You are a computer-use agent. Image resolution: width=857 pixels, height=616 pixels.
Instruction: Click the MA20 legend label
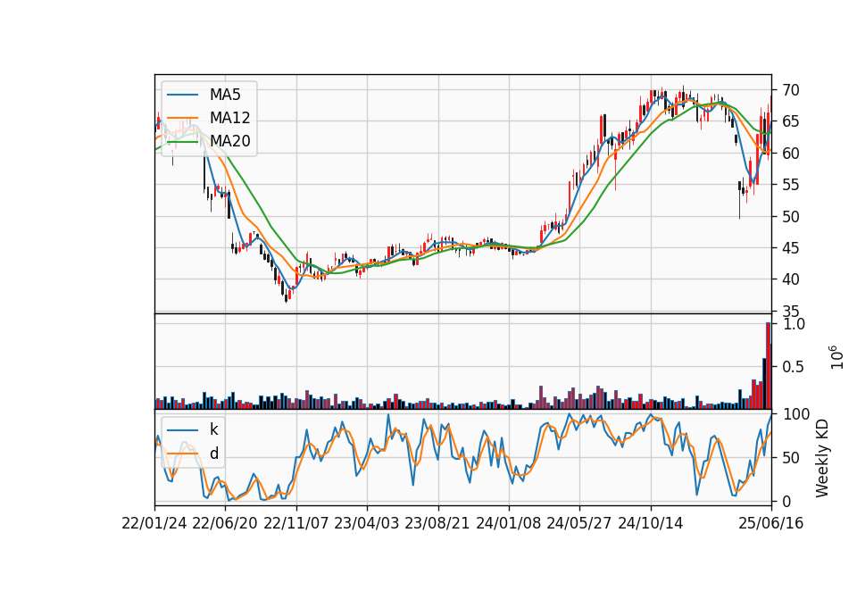[x=229, y=141]
